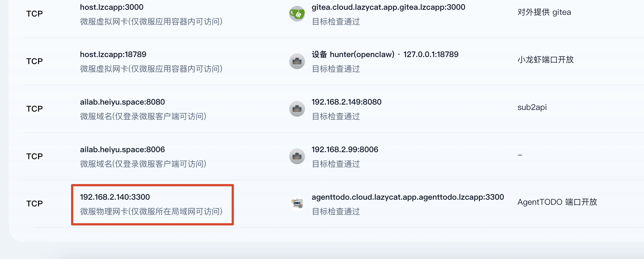The image size is (644, 259).
Task: Click 目标检查通过 status under gitea target
Action: point(336,22)
